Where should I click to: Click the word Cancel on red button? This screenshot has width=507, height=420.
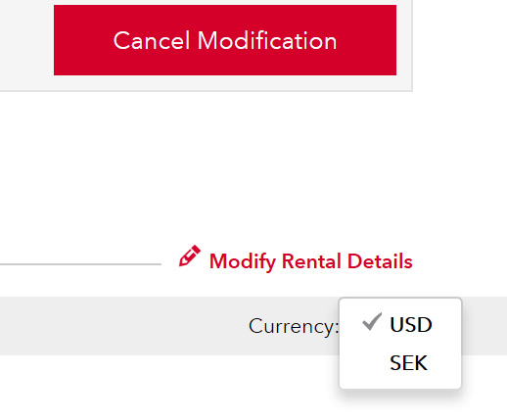click(x=152, y=40)
